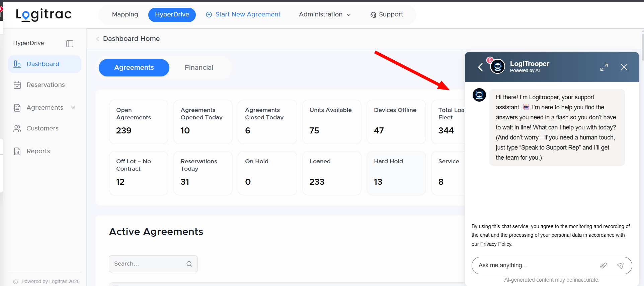
Task: Open the Agreements Opened Today card
Action: pos(203,122)
